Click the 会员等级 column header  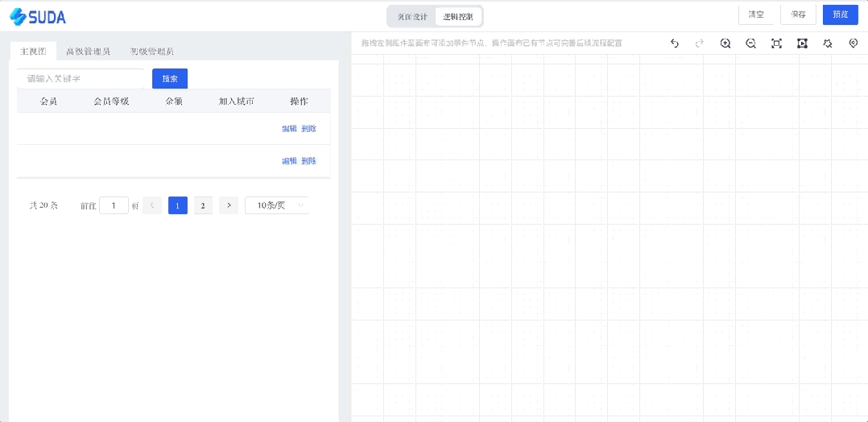coord(111,101)
